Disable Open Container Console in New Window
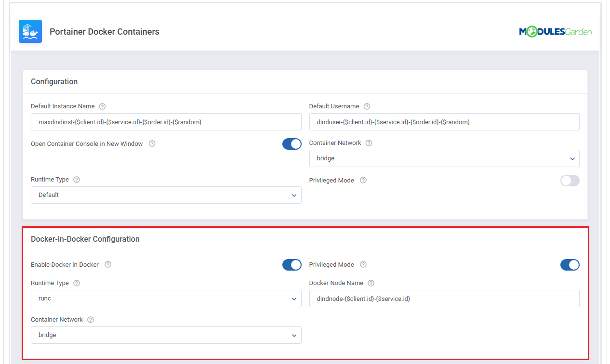Screen dimensions: 610x364 [292, 144]
